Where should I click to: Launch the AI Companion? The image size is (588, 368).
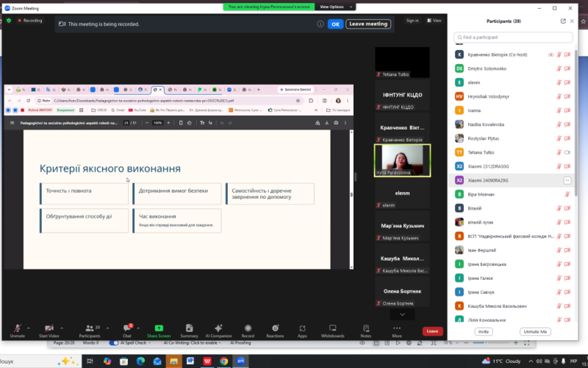click(x=218, y=331)
